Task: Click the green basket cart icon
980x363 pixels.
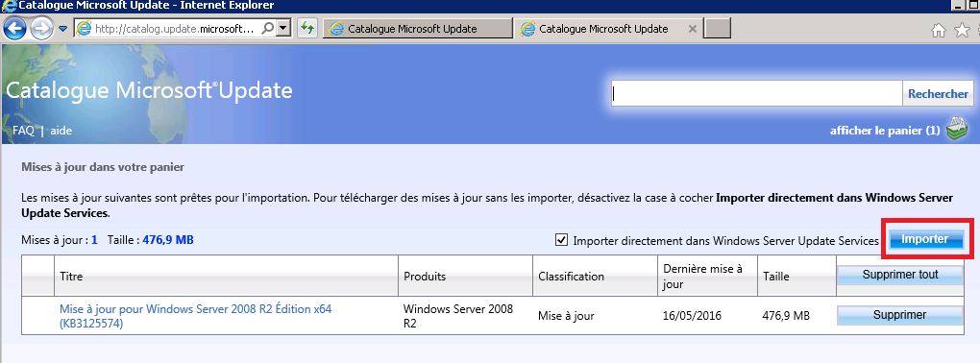Action: [x=957, y=129]
